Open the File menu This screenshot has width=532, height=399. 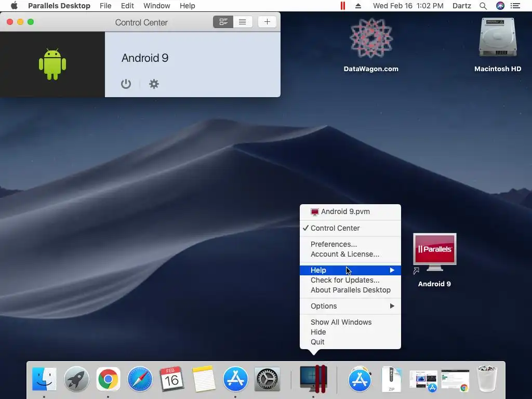pyautogui.click(x=105, y=6)
